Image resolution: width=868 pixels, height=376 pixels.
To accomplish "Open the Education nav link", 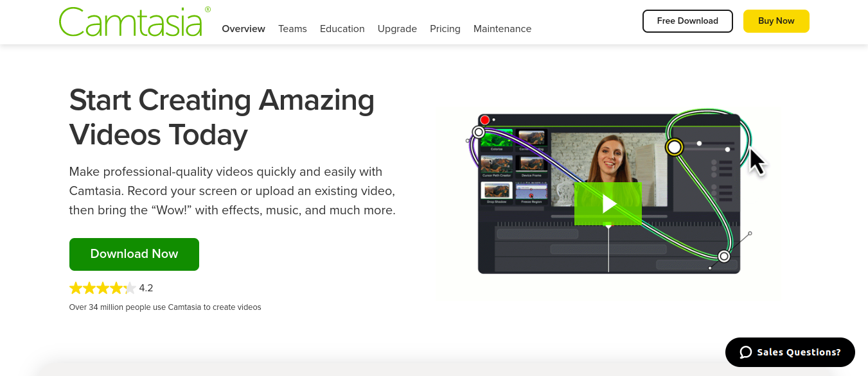I will pyautogui.click(x=342, y=29).
